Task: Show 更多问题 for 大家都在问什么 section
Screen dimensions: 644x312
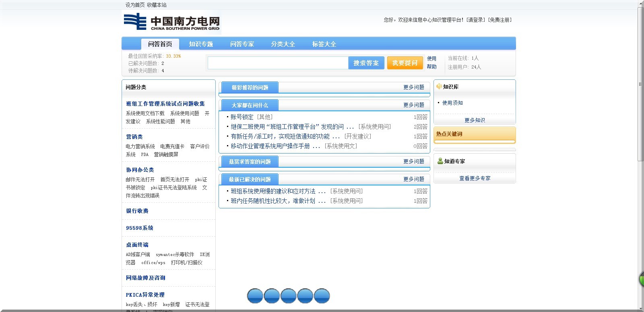Action: coord(413,105)
